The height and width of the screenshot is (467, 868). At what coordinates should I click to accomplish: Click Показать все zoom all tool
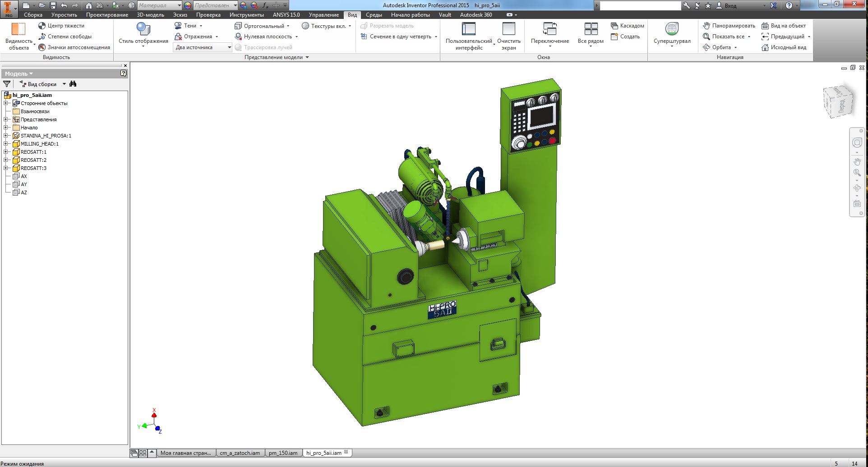(x=724, y=37)
